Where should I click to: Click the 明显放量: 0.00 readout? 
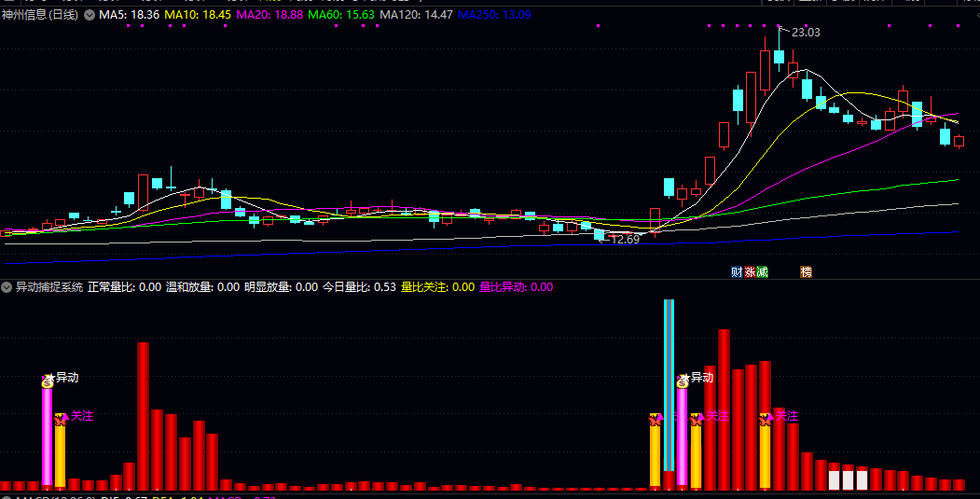[x=281, y=287]
